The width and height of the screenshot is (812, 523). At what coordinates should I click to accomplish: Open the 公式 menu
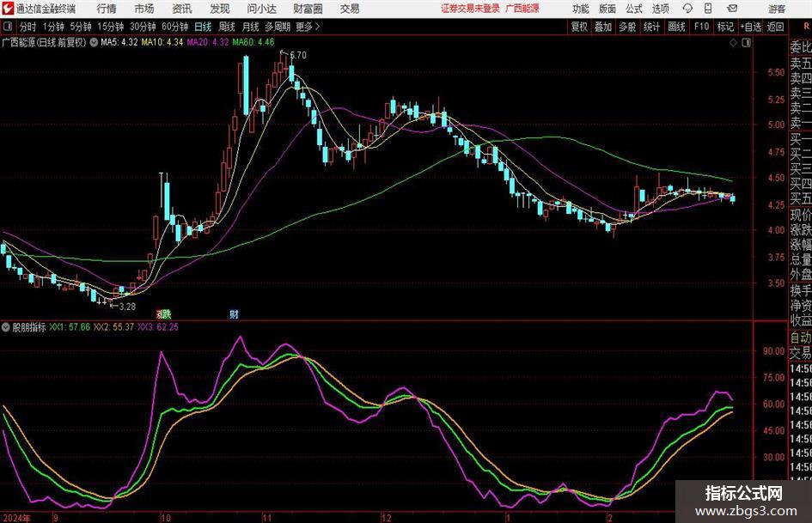pyautogui.click(x=634, y=9)
